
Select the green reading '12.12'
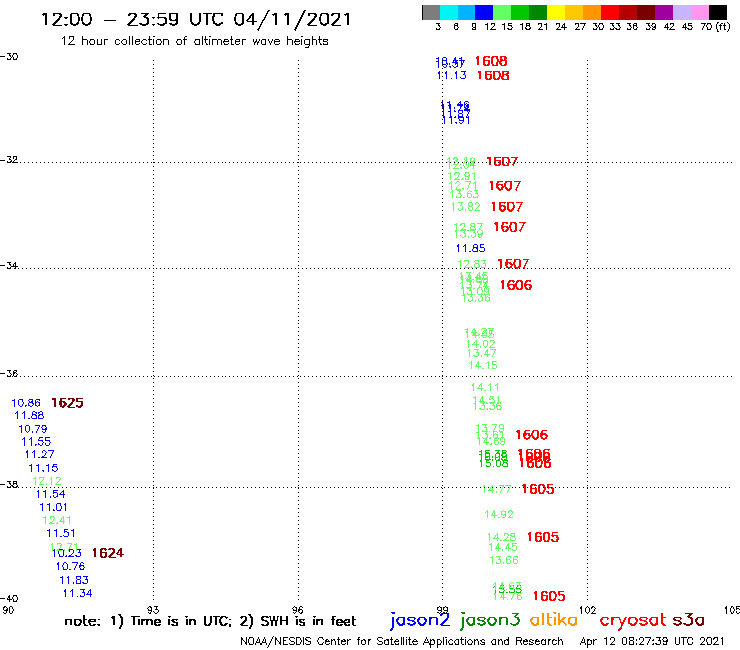coord(47,481)
